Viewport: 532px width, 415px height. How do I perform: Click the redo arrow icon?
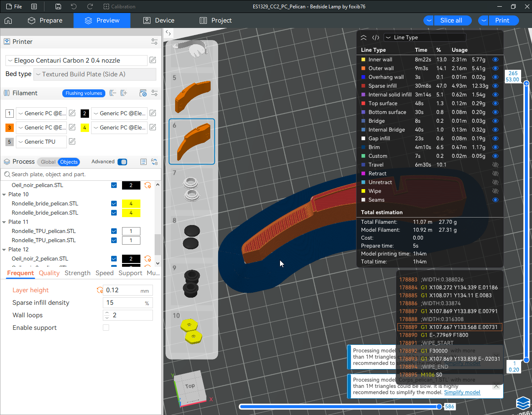(90, 6)
